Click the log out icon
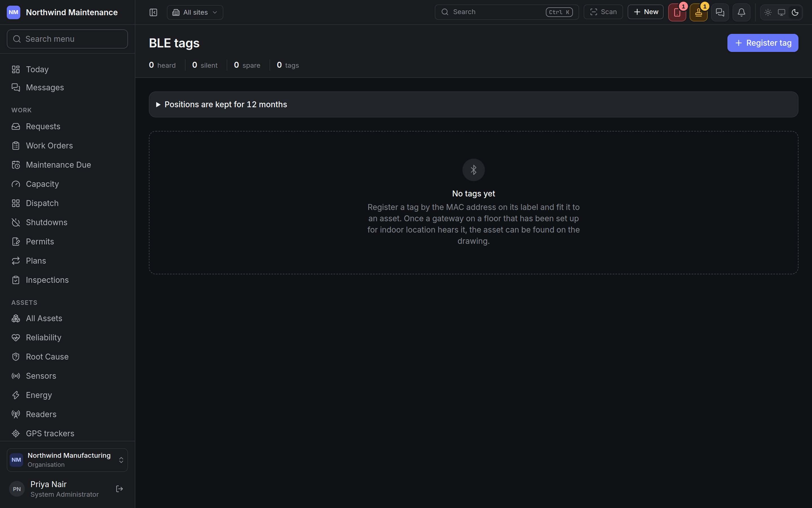This screenshot has width=812, height=508. pos(120,489)
